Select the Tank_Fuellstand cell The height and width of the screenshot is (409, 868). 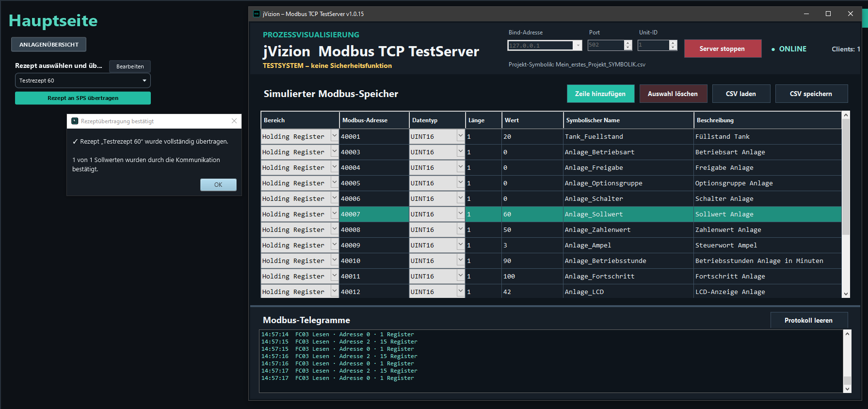pos(628,136)
